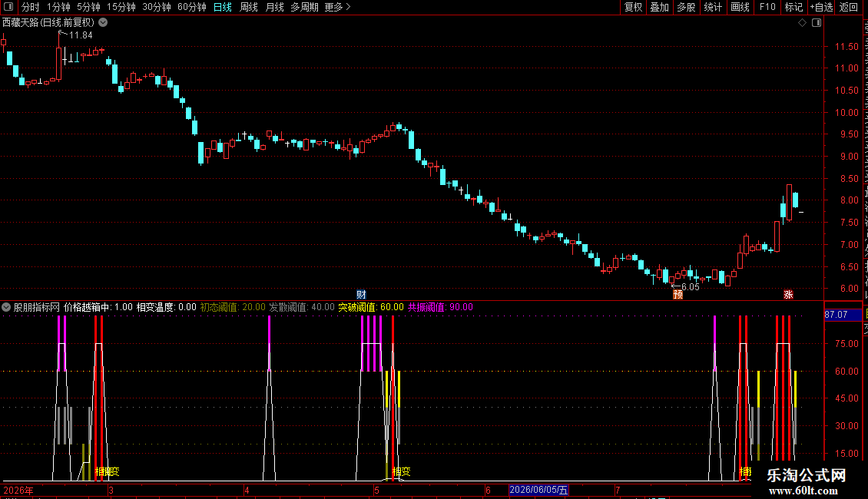The height and width of the screenshot is (499, 868).
Task: Click month 5 on the time axis
Action: tap(376, 490)
